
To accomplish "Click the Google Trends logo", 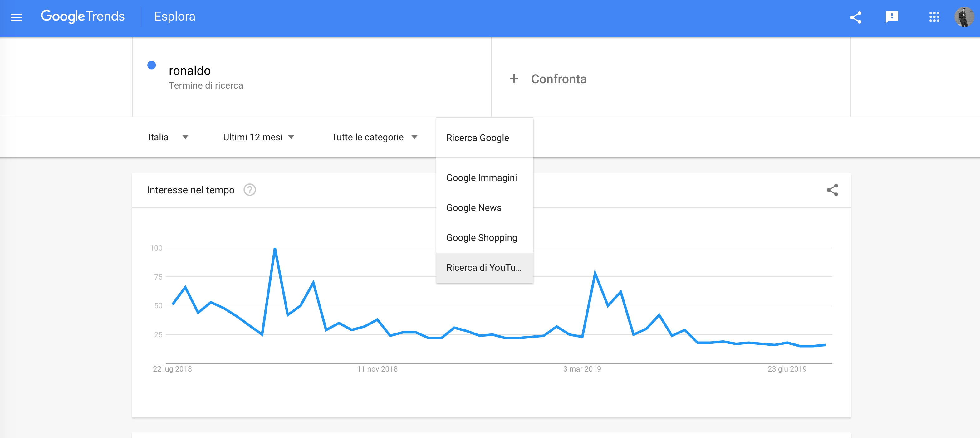I will 83,16.
